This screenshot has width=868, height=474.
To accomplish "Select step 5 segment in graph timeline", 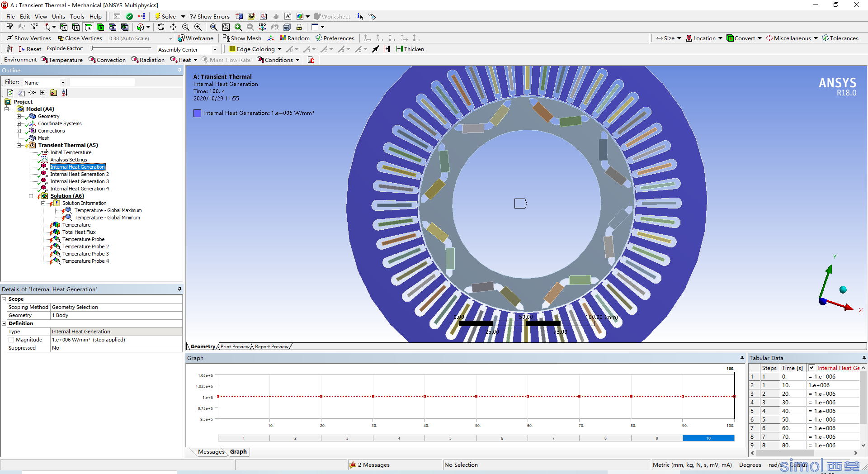I will [450, 438].
